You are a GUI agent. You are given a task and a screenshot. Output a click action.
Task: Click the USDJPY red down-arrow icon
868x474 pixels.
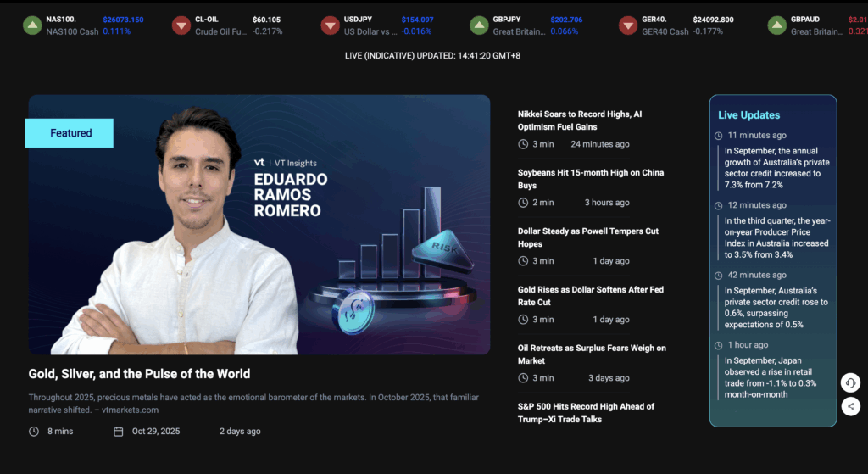point(331,25)
